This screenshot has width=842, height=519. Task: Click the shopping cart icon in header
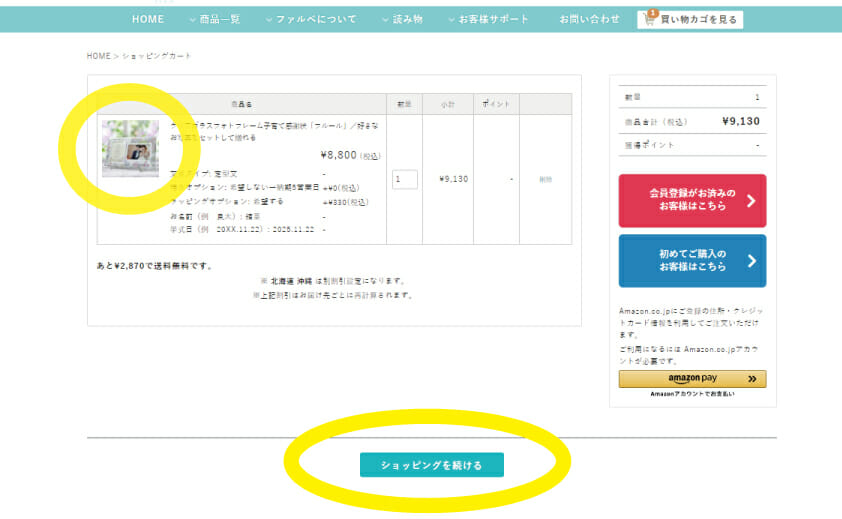click(x=651, y=20)
